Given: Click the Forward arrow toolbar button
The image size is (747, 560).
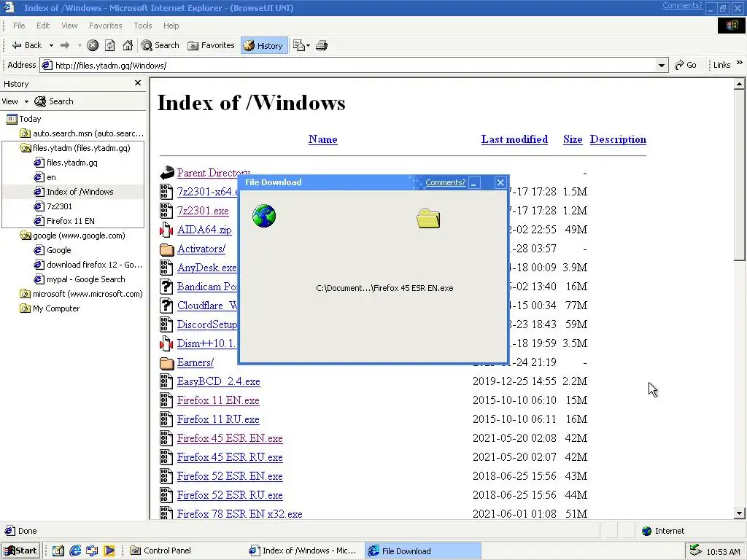Looking at the screenshot, I should (x=65, y=45).
